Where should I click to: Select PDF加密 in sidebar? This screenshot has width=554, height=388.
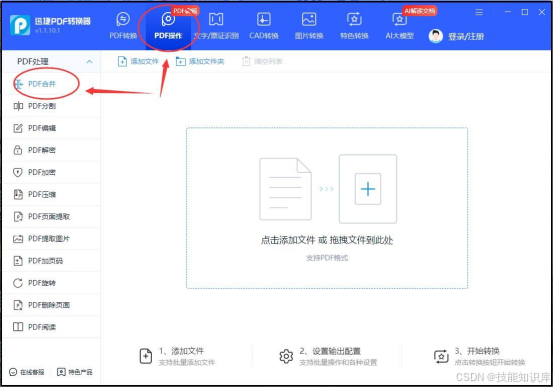click(51, 172)
